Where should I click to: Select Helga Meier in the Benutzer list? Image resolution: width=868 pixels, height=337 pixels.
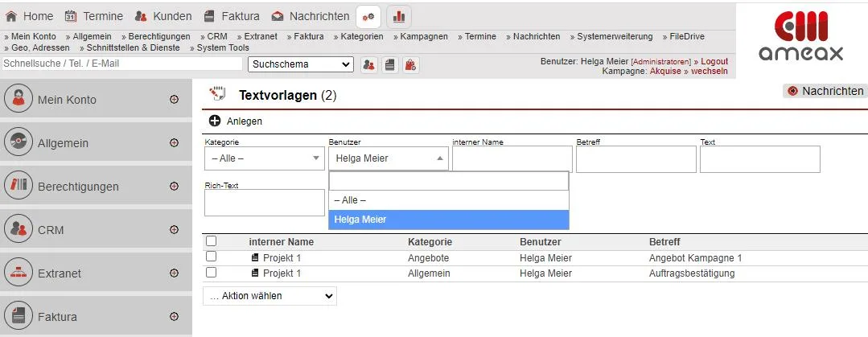click(x=448, y=220)
